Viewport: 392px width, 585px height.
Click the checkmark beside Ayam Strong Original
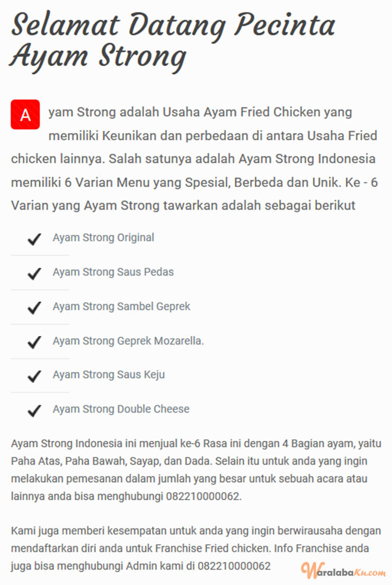[x=34, y=239]
